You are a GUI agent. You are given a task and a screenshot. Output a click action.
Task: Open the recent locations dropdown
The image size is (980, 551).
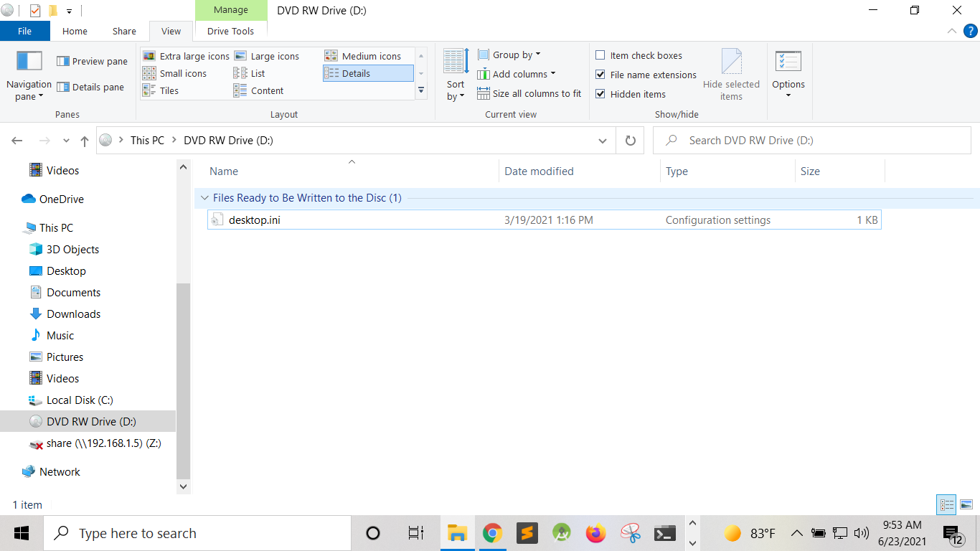(66, 141)
